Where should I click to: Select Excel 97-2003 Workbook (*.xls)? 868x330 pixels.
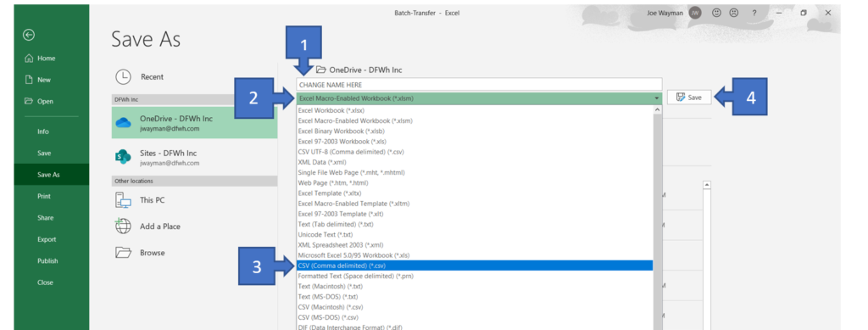(475, 141)
